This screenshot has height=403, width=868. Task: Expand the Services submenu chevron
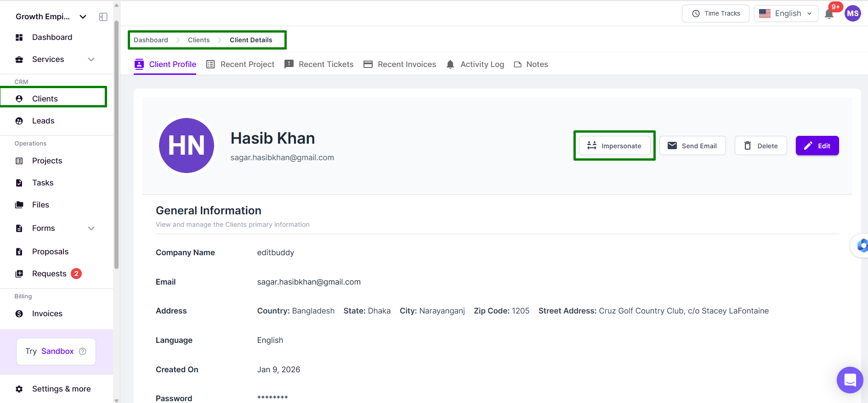tap(91, 60)
